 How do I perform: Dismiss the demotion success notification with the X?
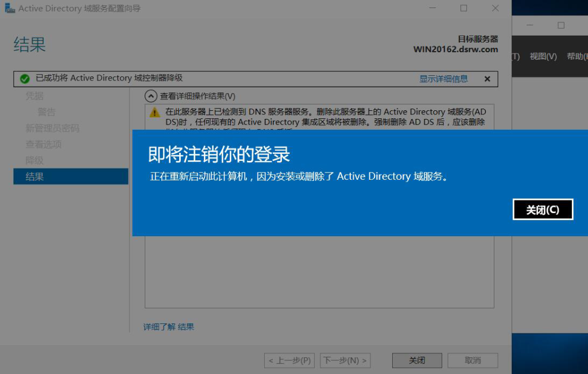coord(487,79)
